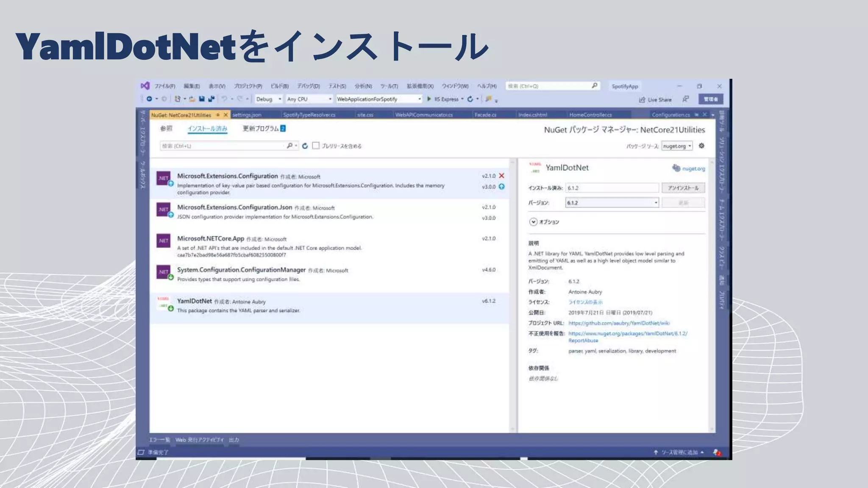Select the System.Configuration.ConfigurationManager package row

tap(329, 277)
